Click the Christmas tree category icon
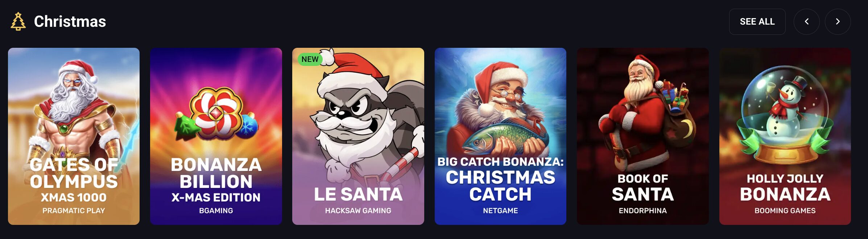This screenshot has height=239, width=868. coord(18,21)
